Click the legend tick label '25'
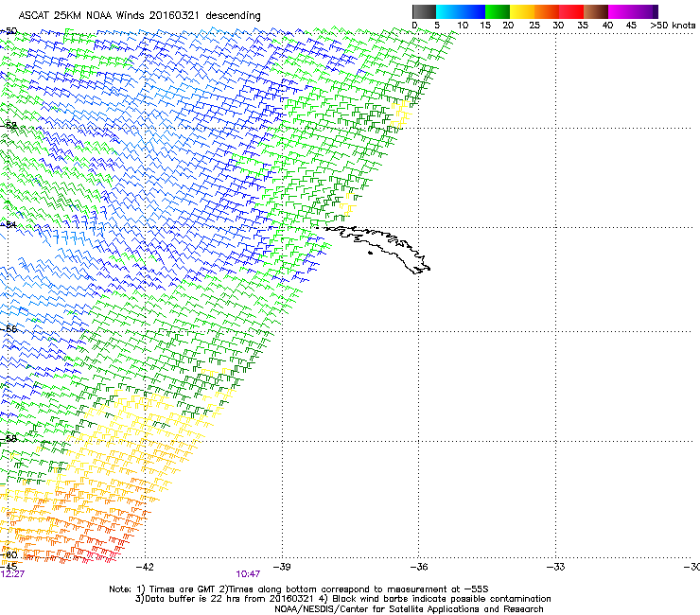The width and height of the screenshot is (700, 615). [x=534, y=25]
